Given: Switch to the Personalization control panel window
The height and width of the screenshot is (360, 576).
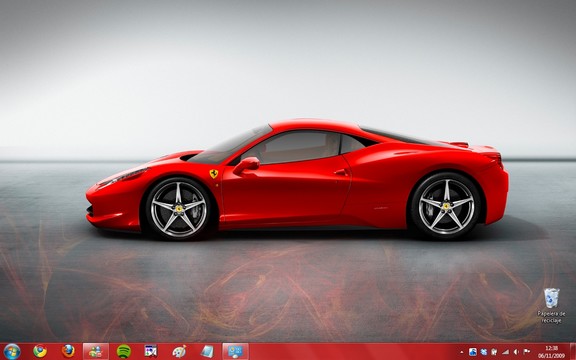Looking at the screenshot, I should [x=235, y=352].
